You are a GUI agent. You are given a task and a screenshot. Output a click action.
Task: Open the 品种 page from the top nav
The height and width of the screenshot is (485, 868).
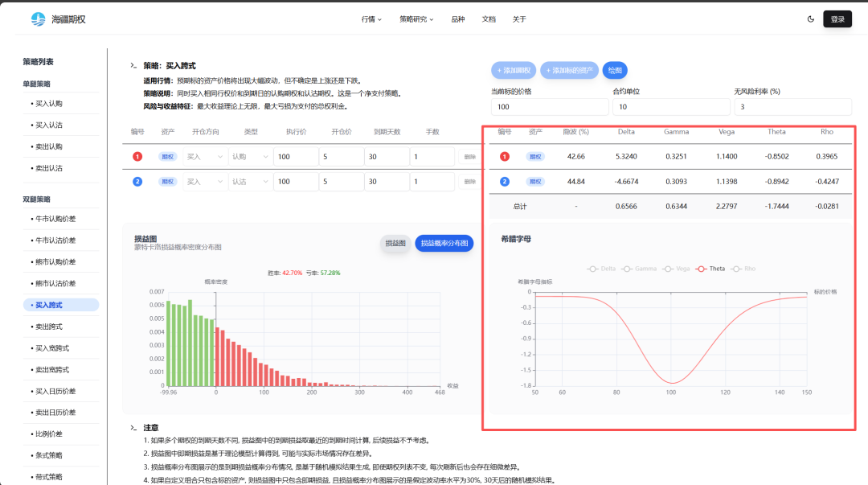(x=457, y=19)
